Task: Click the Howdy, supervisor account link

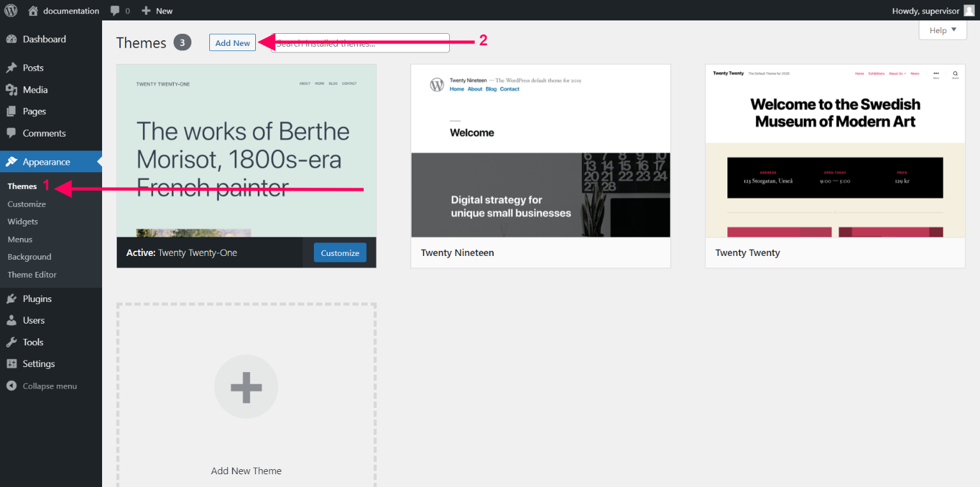Action: (925, 11)
